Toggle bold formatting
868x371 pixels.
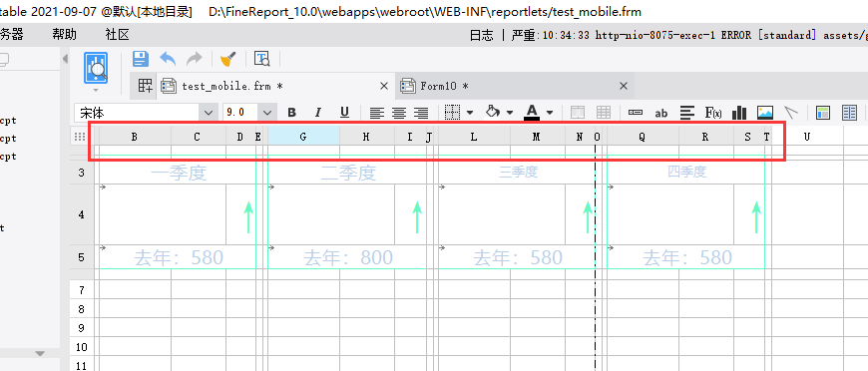point(291,113)
